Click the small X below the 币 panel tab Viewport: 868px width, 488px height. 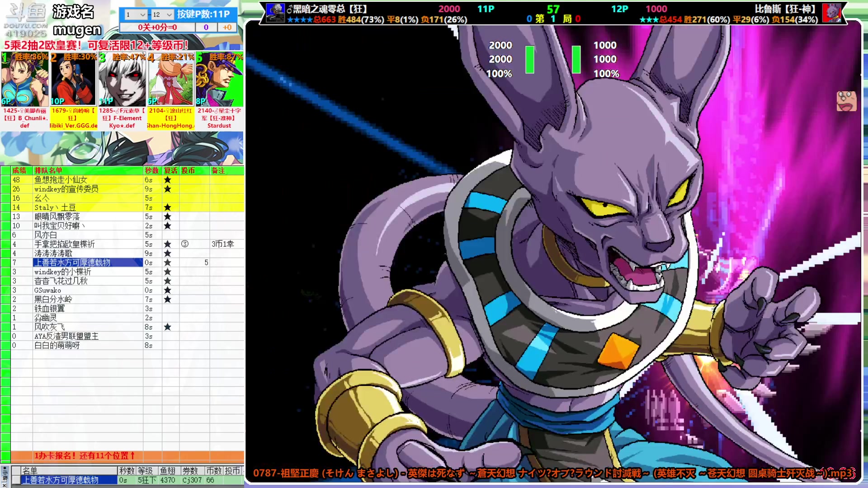(4, 485)
